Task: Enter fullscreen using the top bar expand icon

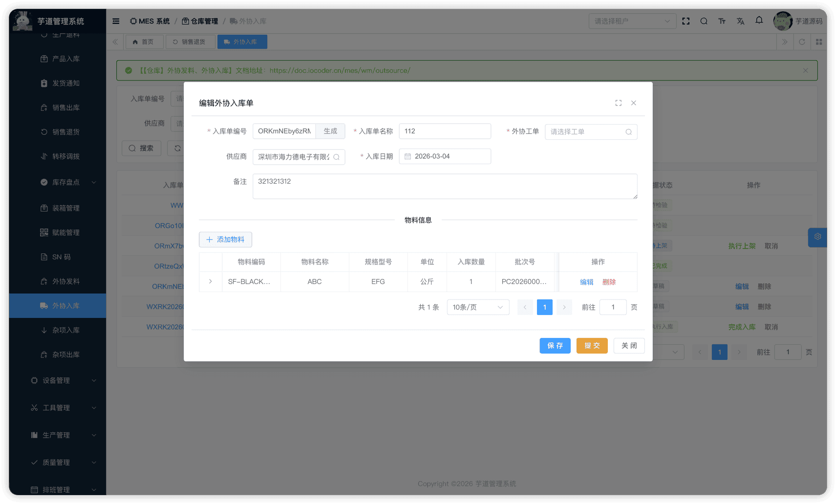Action: coord(686,21)
